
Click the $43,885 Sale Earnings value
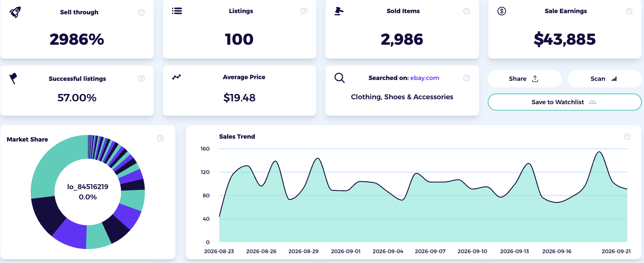(565, 39)
